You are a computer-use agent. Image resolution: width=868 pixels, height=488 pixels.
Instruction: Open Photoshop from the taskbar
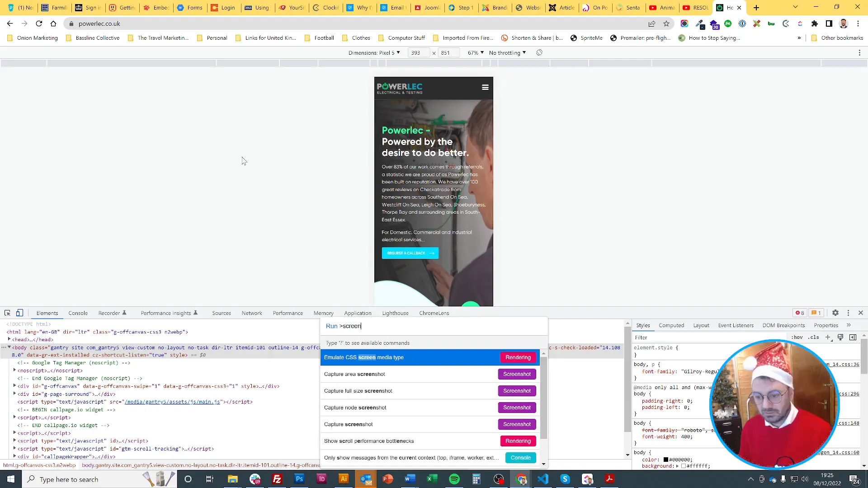299,479
